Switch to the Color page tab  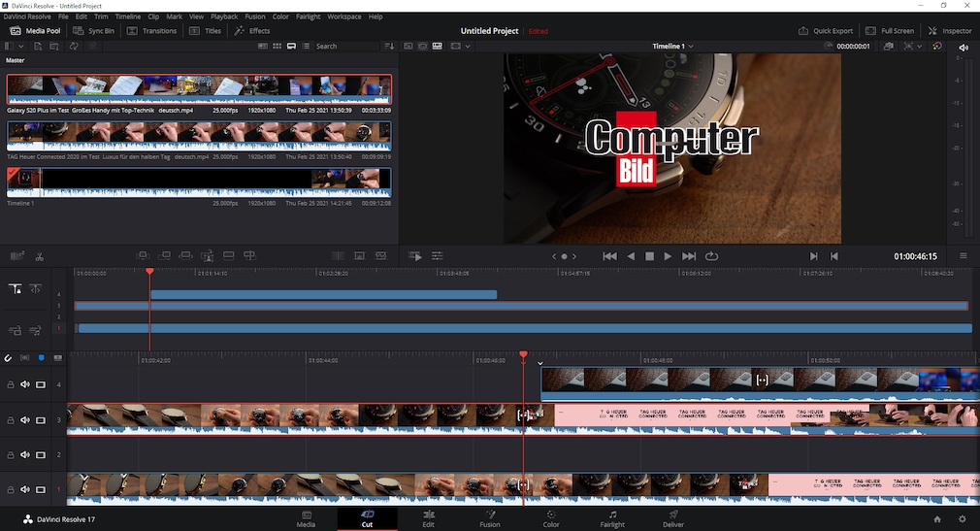[551, 518]
